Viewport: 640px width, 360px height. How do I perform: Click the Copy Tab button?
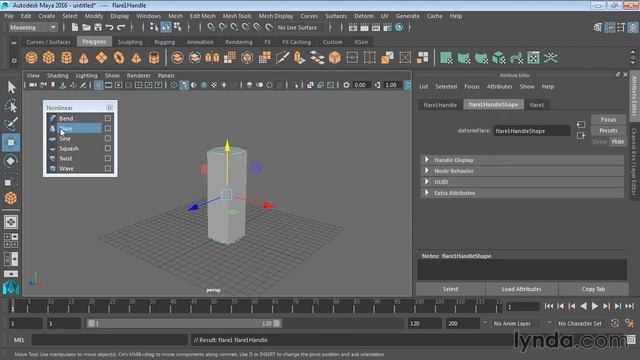coord(593,289)
